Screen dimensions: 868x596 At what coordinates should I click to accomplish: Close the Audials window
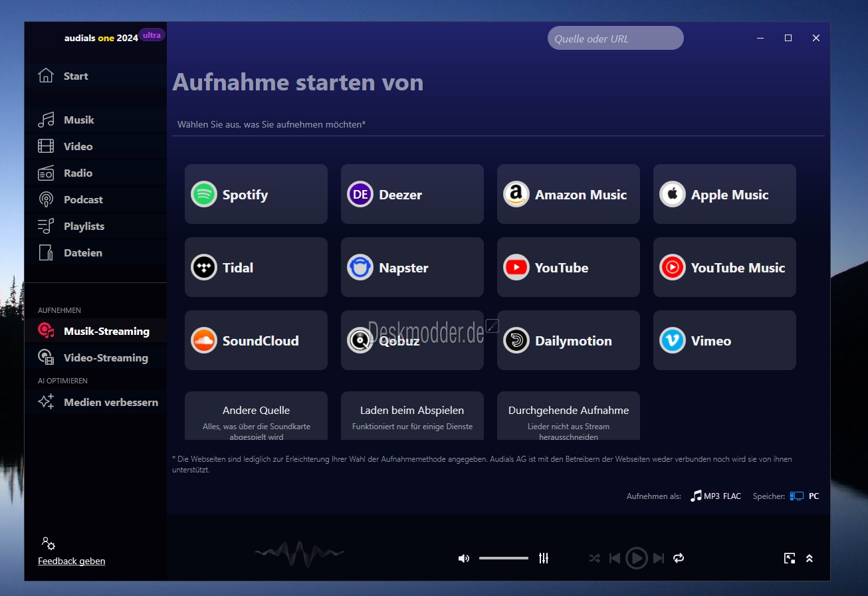(816, 38)
